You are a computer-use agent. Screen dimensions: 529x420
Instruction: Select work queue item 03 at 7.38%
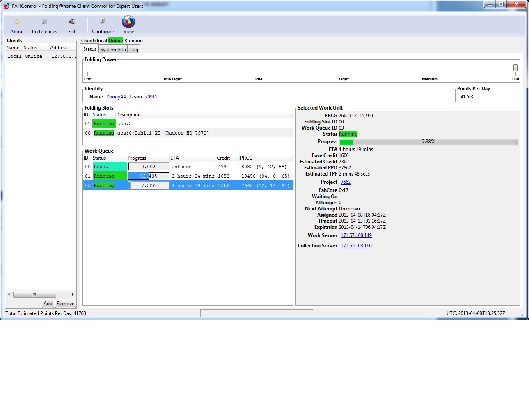[x=188, y=185]
